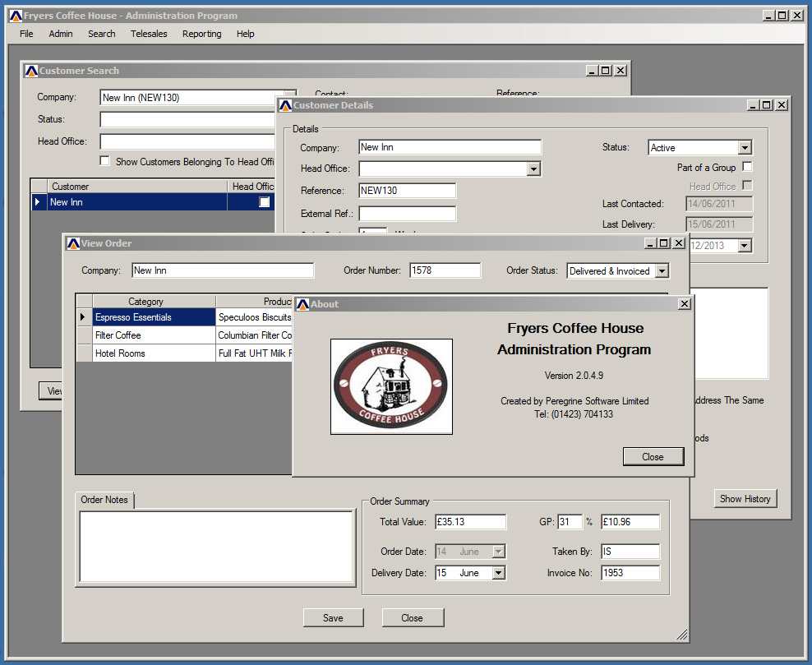Click the Taken By field showing IS
Image resolution: width=812 pixels, height=665 pixels.
[x=630, y=552]
